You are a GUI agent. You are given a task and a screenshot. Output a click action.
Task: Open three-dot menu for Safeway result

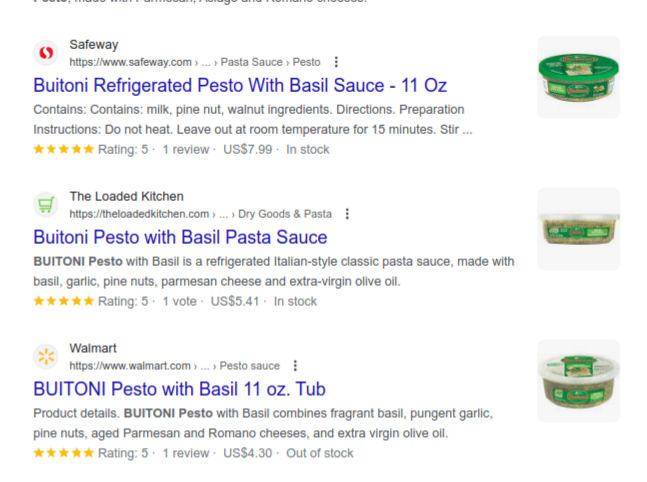coord(336,62)
